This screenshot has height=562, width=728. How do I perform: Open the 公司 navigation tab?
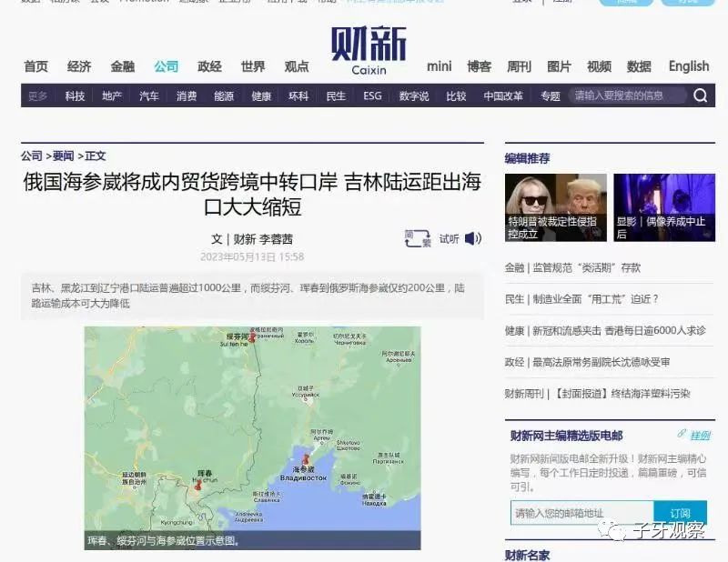pos(167,66)
